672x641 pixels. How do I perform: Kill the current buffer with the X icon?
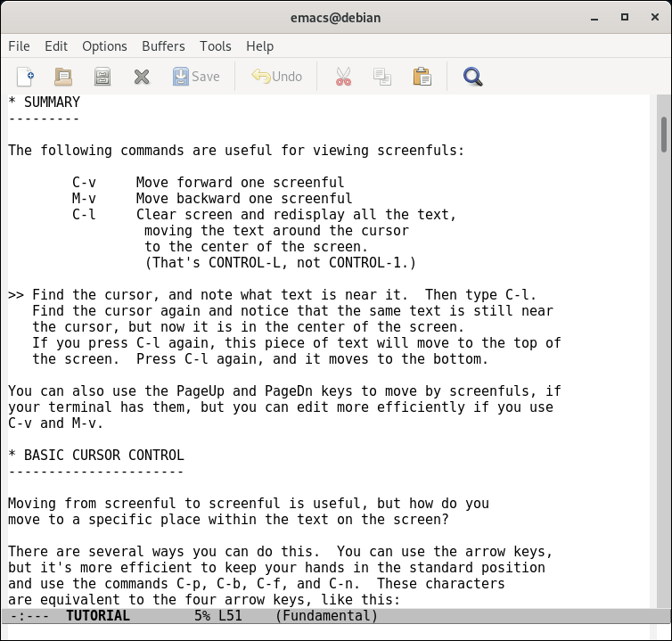click(x=141, y=77)
